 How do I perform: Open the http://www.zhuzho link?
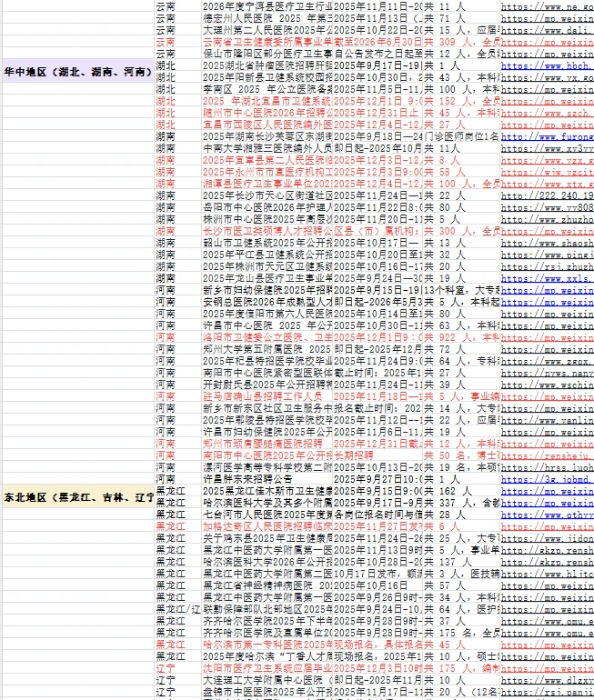point(547,219)
